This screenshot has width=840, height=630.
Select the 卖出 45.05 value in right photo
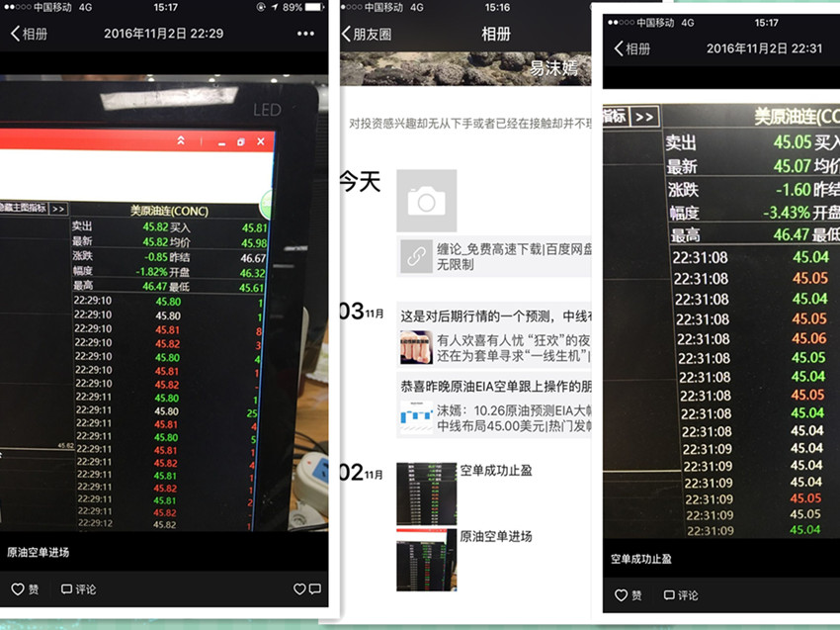[x=793, y=142]
